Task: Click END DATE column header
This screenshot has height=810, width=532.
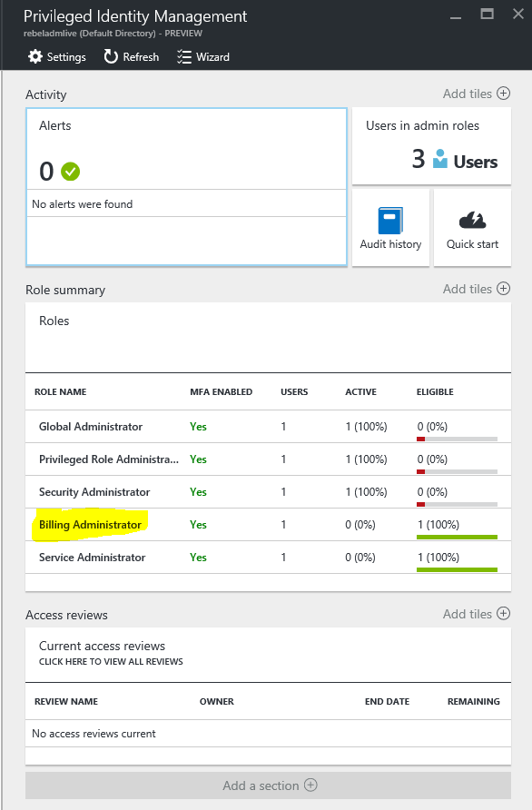Action: coord(388,702)
